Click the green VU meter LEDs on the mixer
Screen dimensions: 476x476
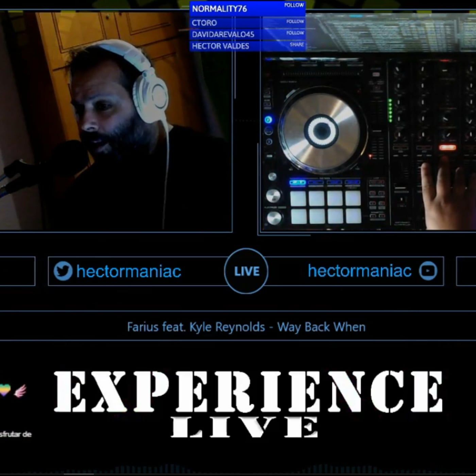(x=391, y=110)
